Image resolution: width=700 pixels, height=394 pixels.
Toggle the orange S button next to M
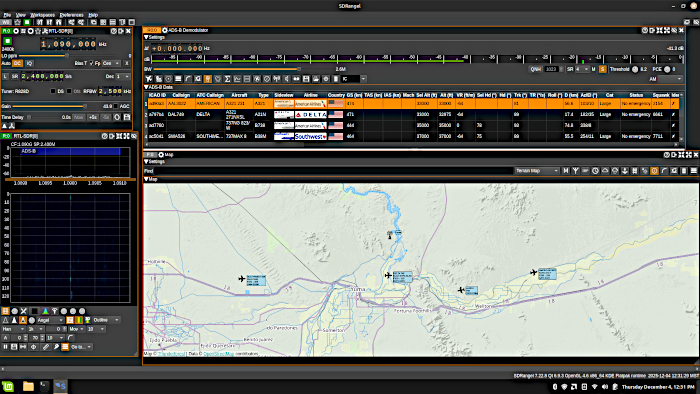click(x=602, y=69)
